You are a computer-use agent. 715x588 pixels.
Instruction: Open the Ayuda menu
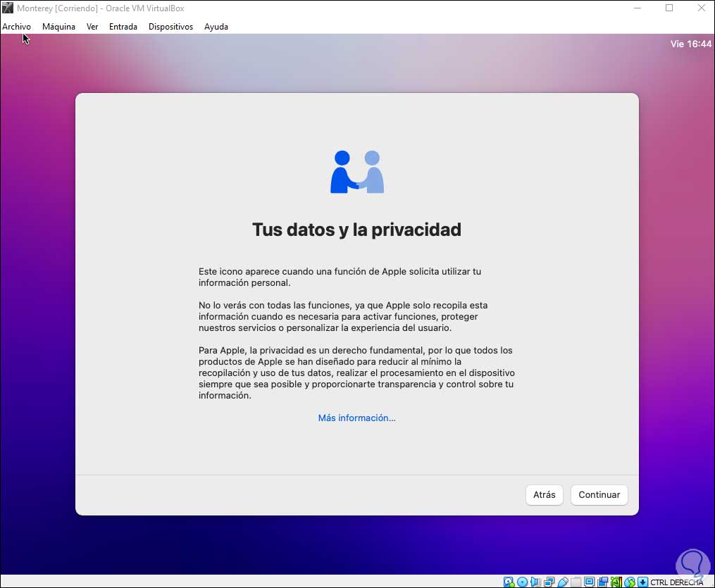pos(216,27)
